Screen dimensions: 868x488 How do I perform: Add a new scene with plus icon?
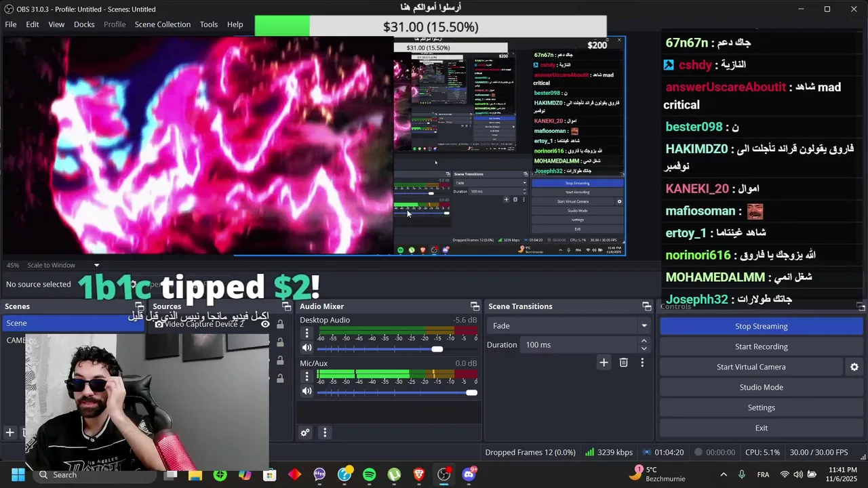point(10,432)
